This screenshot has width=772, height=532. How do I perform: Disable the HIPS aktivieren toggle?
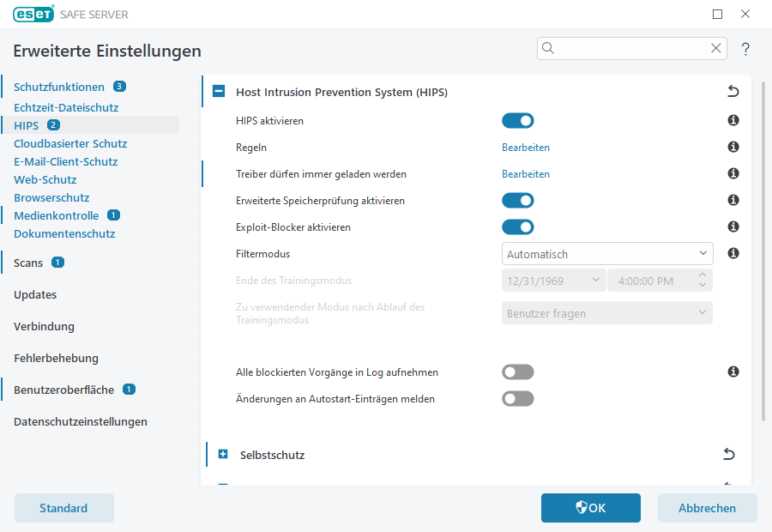tap(518, 121)
